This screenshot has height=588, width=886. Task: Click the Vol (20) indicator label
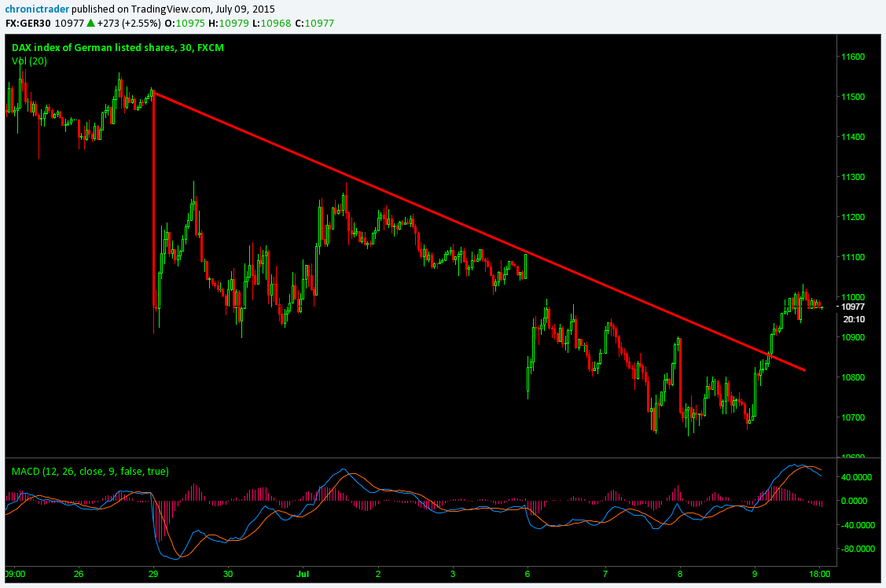[x=29, y=61]
